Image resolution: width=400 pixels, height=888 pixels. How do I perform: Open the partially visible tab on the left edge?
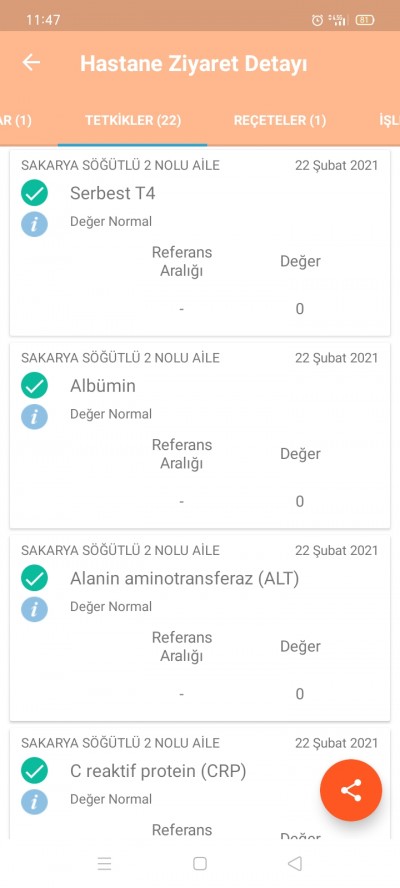click(x=15, y=121)
